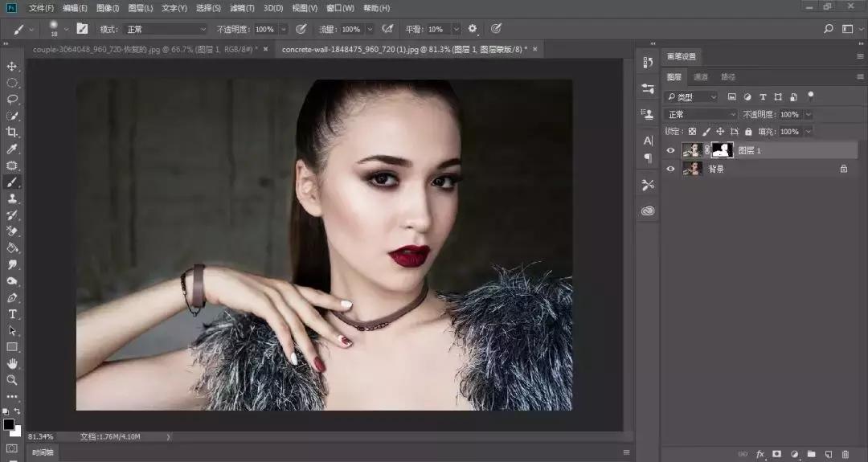Select the Eyedropper tool
Viewport: 868px width, 462px height.
click(12, 149)
